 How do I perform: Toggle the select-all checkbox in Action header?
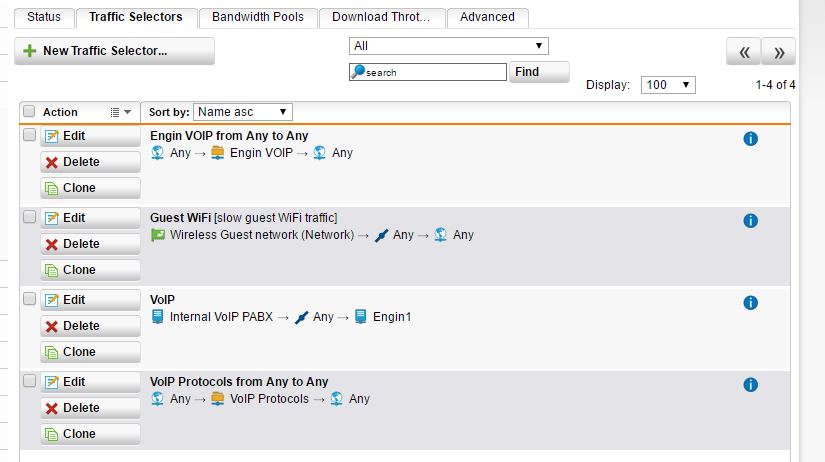29,112
